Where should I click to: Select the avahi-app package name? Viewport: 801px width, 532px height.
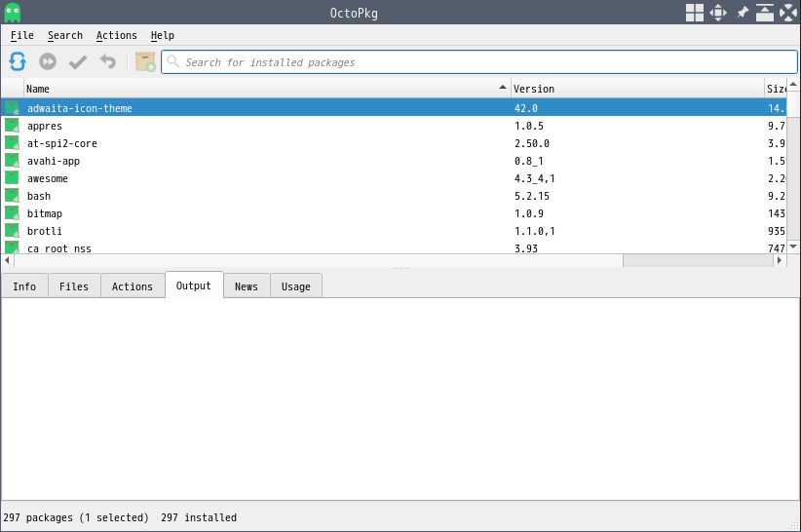tap(54, 161)
